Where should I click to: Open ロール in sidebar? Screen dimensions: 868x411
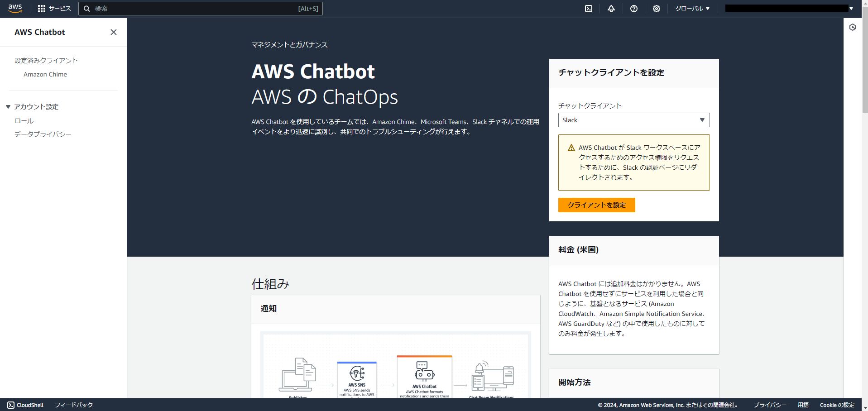coord(24,121)
